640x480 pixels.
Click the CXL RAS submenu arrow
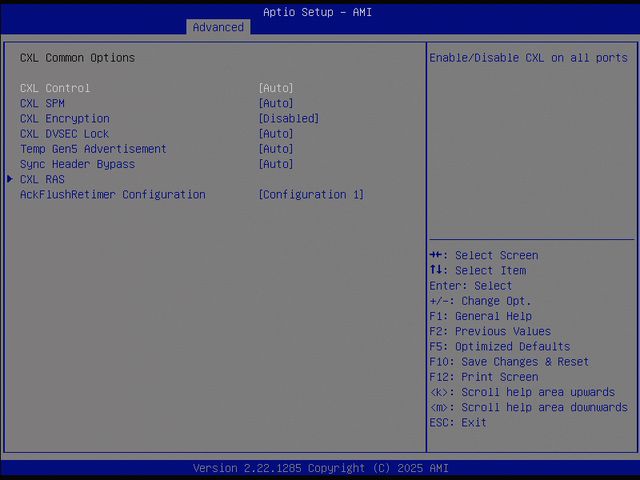pos(10,179)
